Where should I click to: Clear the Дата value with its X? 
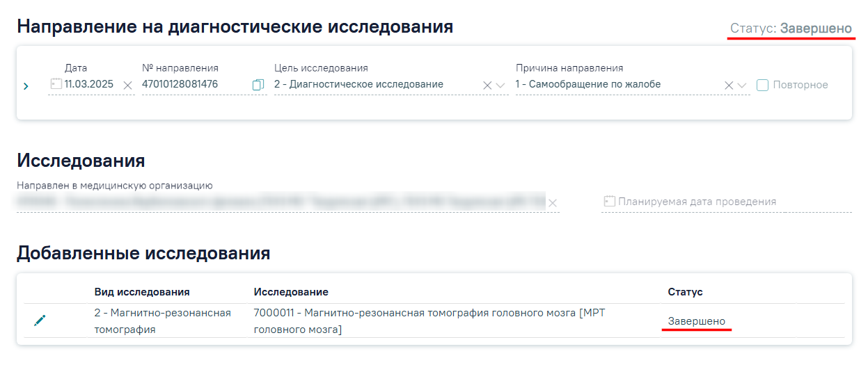[x=127, y=85]
